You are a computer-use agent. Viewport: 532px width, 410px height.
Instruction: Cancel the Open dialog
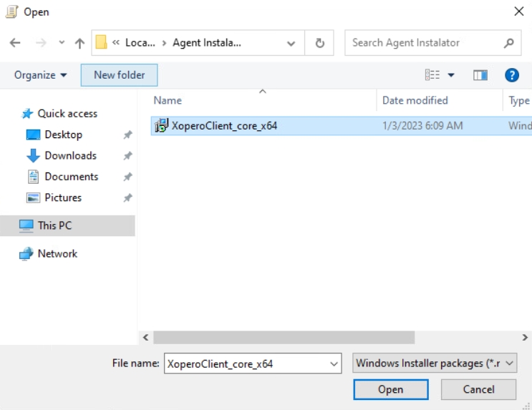(x=478, y=389)
